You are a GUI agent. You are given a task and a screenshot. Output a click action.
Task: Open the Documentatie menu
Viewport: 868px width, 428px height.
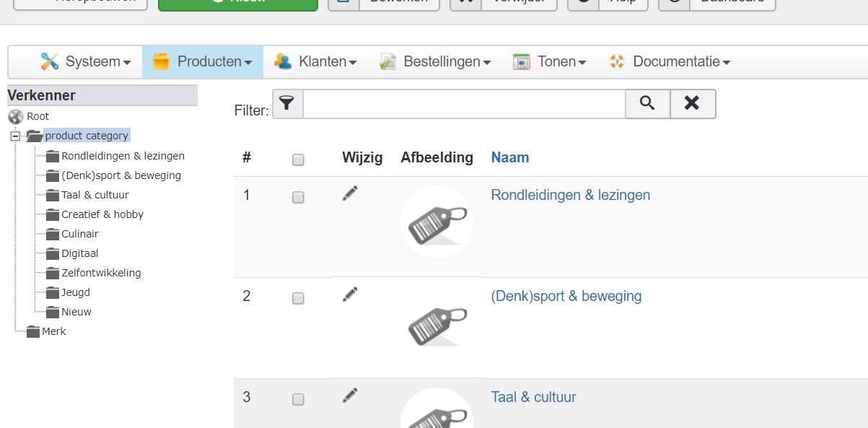tap(670, 62)
